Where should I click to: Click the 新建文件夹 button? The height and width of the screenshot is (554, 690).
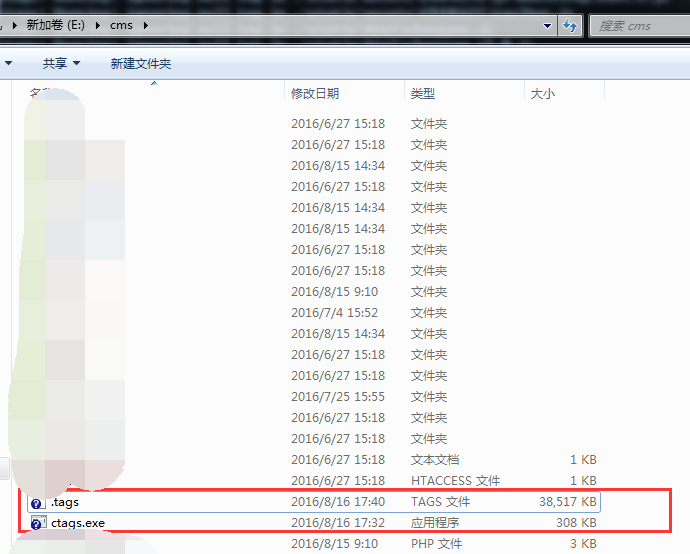tap(141, 63)
